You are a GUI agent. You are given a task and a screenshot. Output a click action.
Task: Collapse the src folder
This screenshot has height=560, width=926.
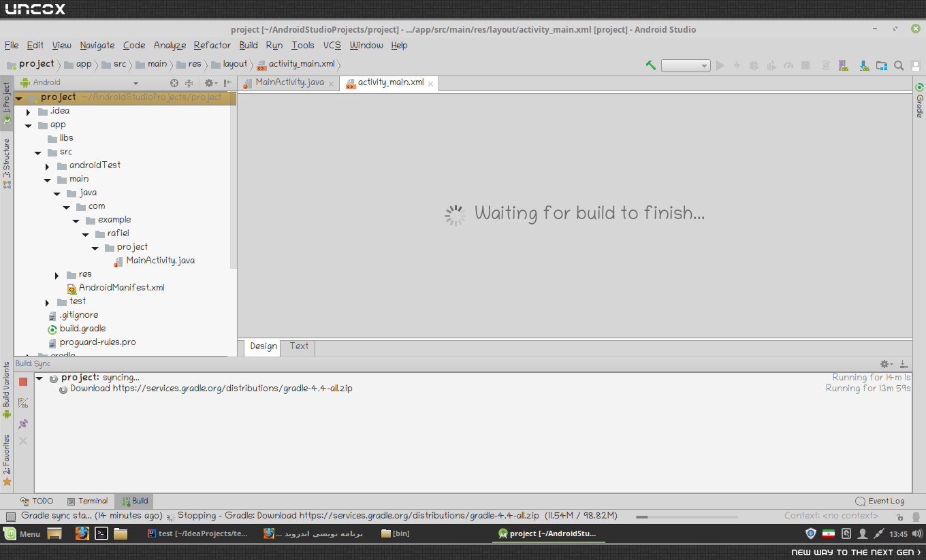tap(37, 152)
